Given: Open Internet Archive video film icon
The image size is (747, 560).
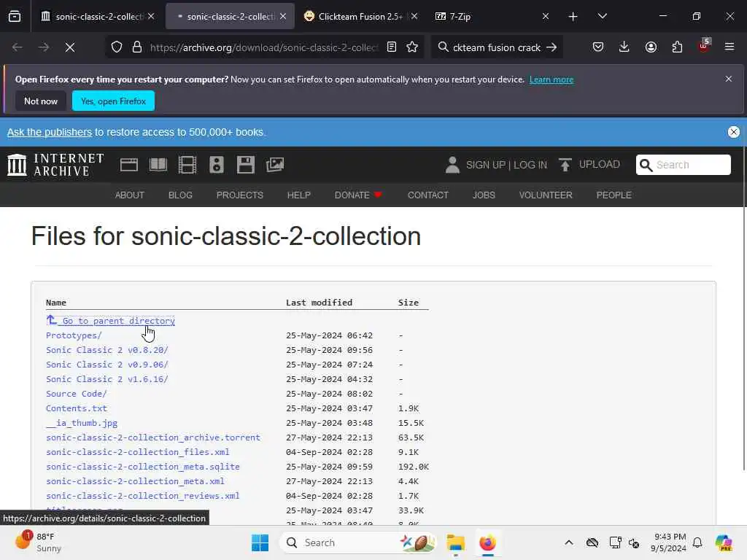Looking at the screenshot, I should click(187, 165).
